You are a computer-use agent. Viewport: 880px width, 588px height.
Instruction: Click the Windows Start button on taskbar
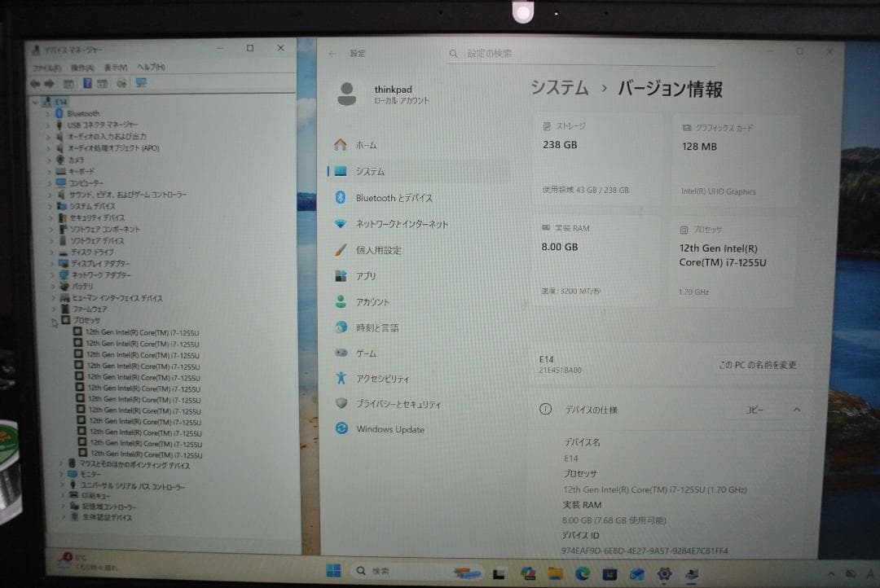(333, 571)
